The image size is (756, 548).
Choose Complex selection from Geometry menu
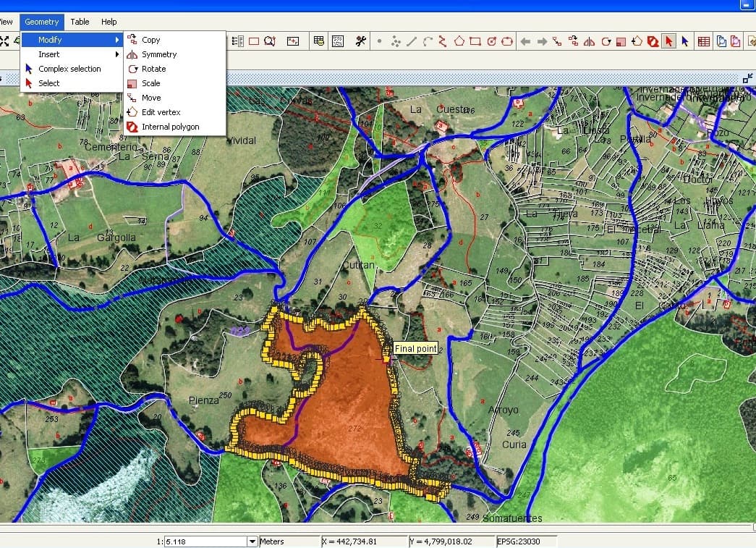72,69
